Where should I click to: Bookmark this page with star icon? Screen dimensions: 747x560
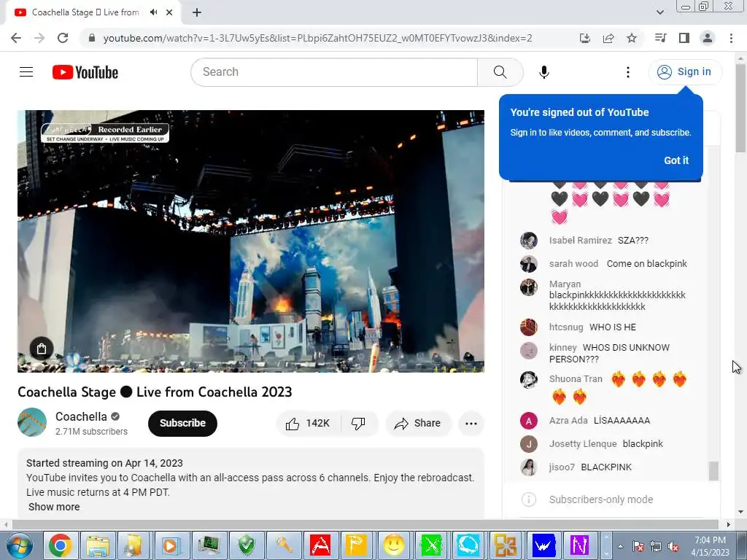coord(632,38)
